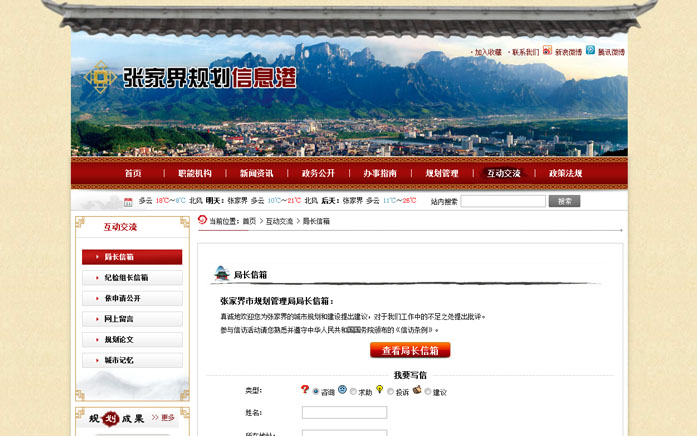Click the 我要写信 section heading
Screen dimensions: 697x436
410,376
